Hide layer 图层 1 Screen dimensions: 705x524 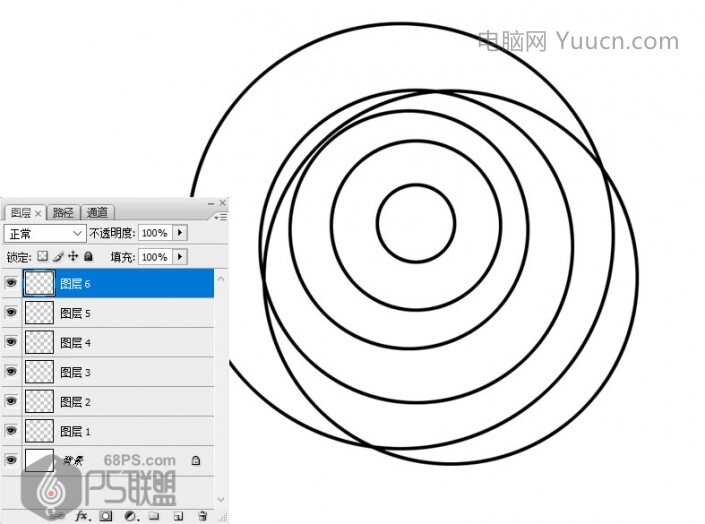click(11, 431)
